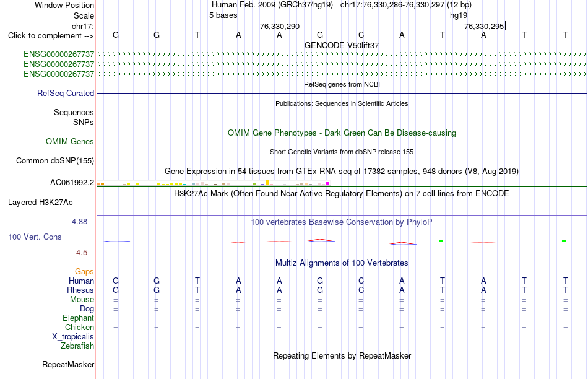Select the Zebrafish alignment row label
The width and height of the screenshot is (588, 379).
point(77,346)
